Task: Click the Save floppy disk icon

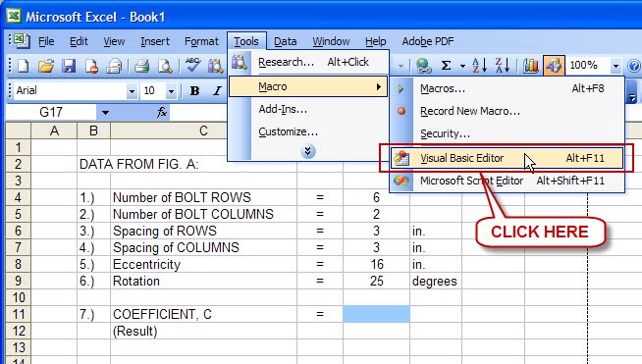Action: pyautogui.click(x=69, y=66)
